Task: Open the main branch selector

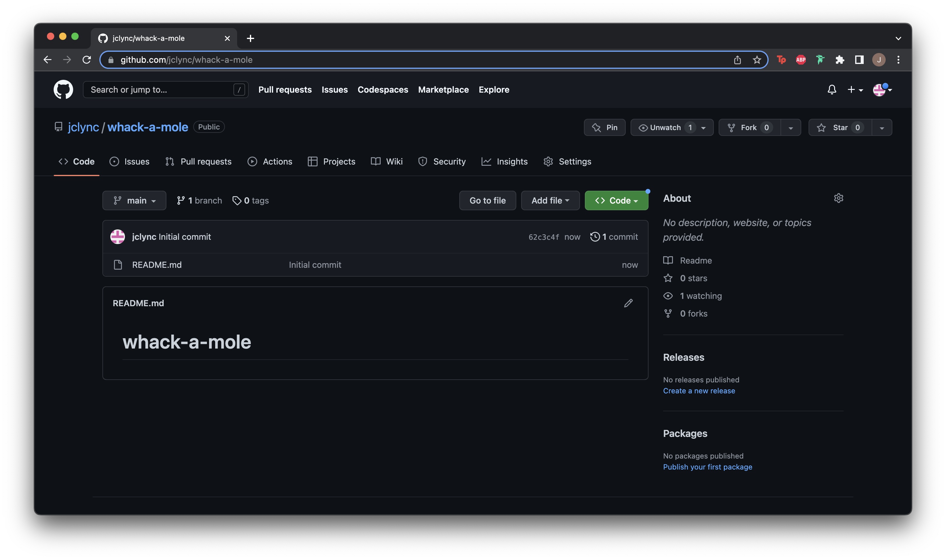Action: (x=134, y=200)
